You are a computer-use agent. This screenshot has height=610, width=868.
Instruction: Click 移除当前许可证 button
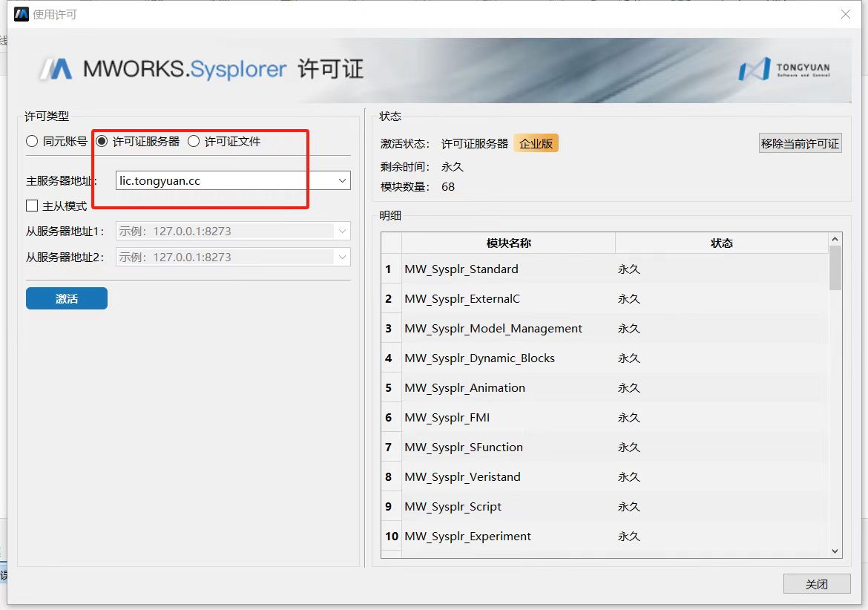tap(800, 143)
